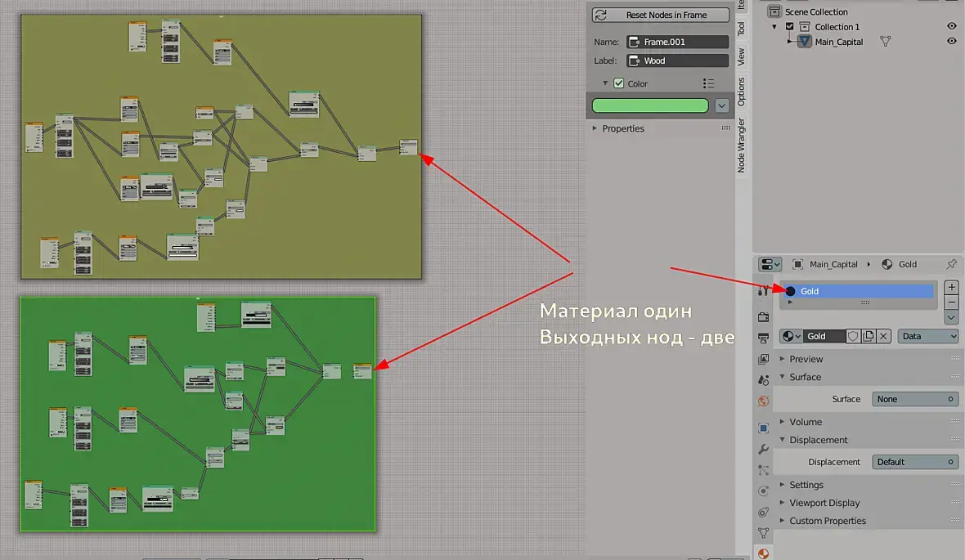
Task: Remove material slot with minus button
Action: [951, 302]
